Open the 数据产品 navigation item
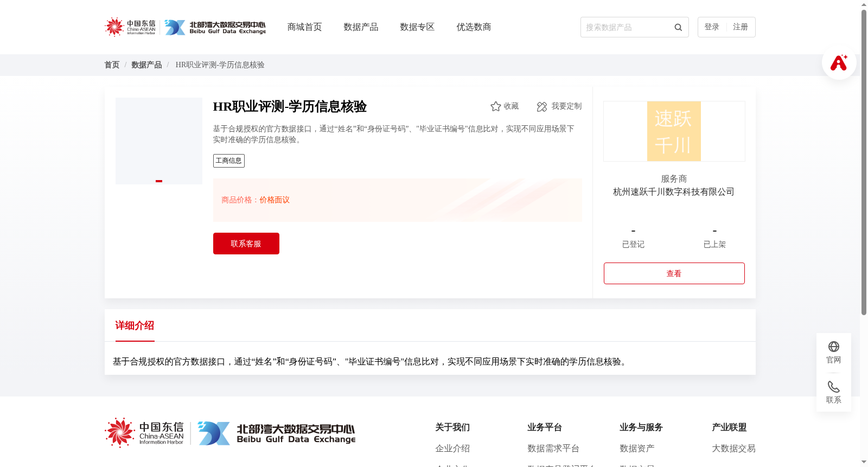Viewport: 868px width, 467px height. (x=361, y=27)
